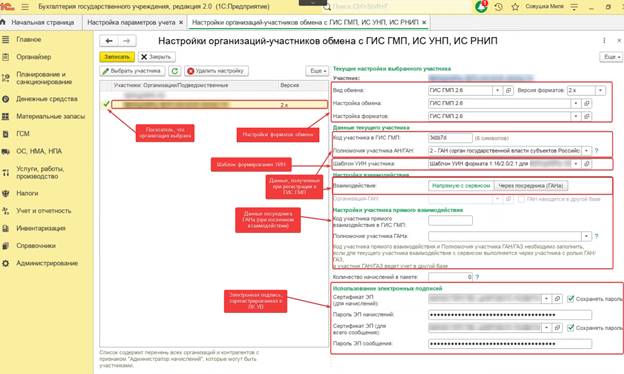
Task: Click the Удалить настройку button
Action: click(x=216, y=71)
